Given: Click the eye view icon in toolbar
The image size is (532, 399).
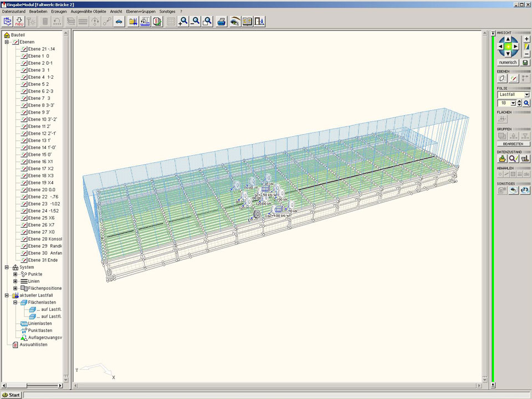Looking at the screenshot, I should (235, 22).
